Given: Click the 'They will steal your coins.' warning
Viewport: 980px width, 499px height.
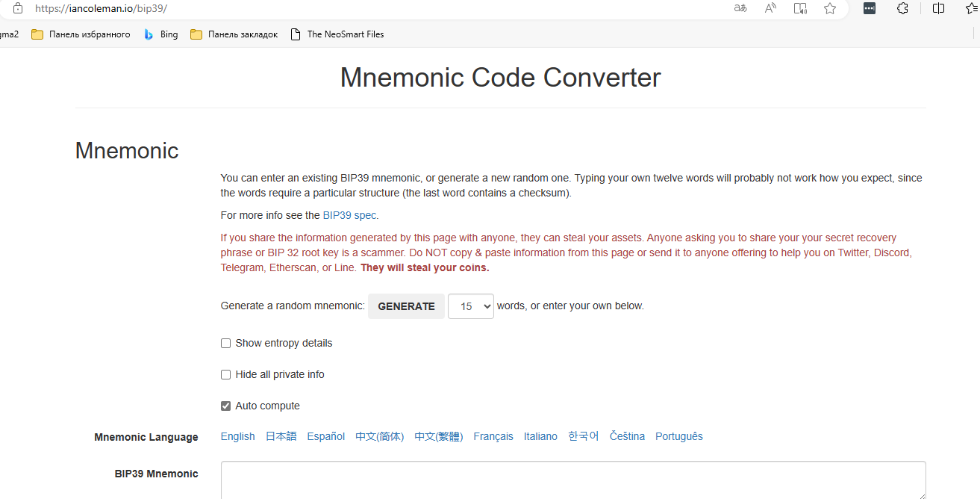Looking at the screenshot, I should tap(425, 267).
